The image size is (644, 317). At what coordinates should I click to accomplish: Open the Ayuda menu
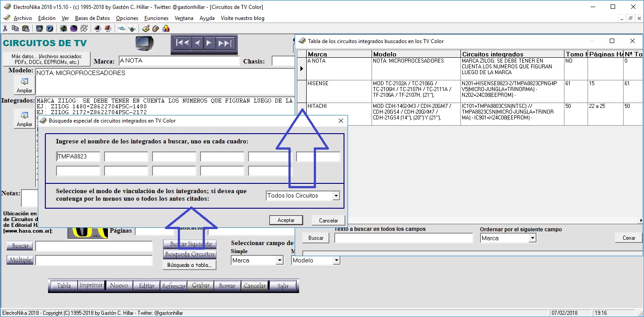coord(207,18)
